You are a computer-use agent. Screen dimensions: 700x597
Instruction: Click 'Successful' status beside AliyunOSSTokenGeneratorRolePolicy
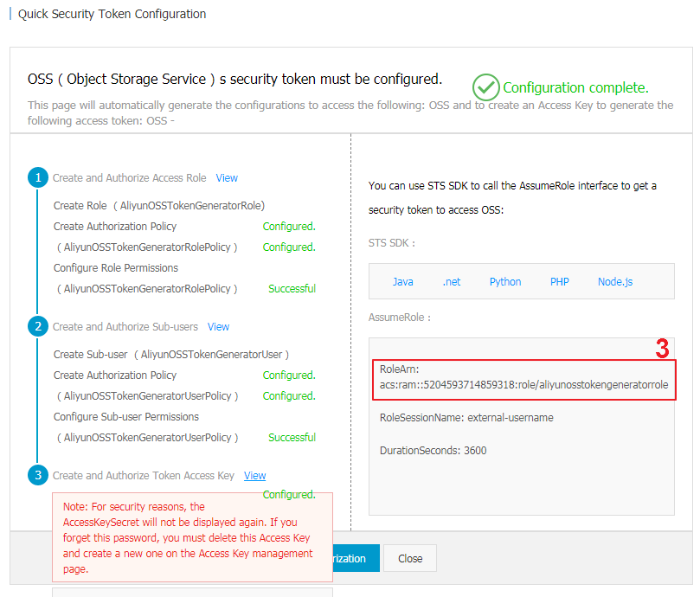[292, 289]
